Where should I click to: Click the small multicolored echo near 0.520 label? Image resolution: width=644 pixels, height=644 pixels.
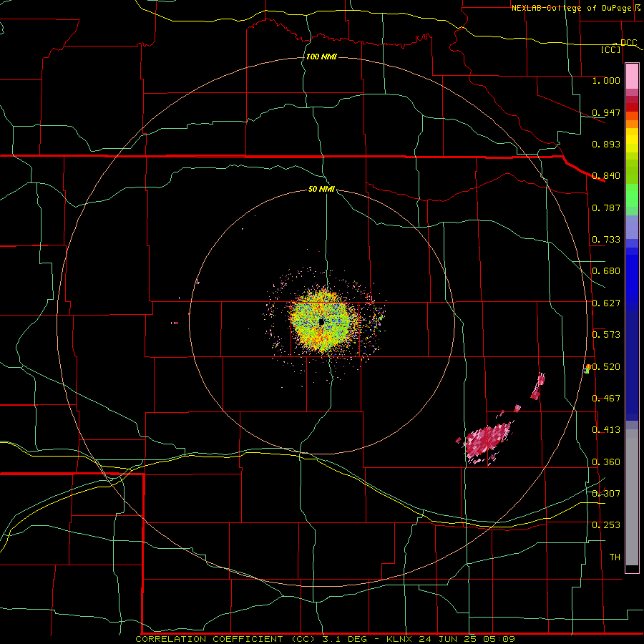(587, 369)
